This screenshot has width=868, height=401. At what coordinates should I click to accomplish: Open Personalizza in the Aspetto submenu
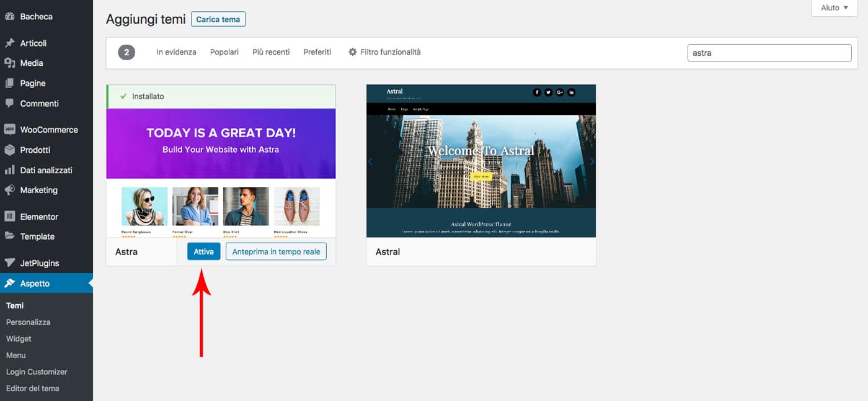[29, 322]
